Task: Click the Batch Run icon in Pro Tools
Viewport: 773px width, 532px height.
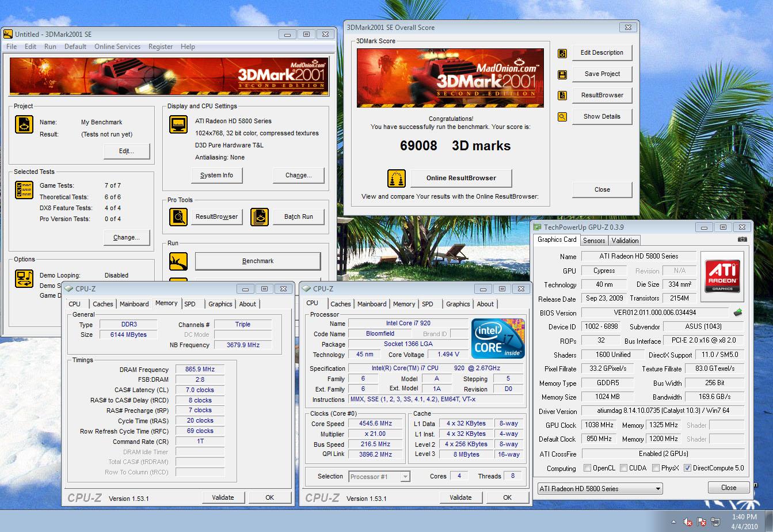Action: (x=260, y=217)
